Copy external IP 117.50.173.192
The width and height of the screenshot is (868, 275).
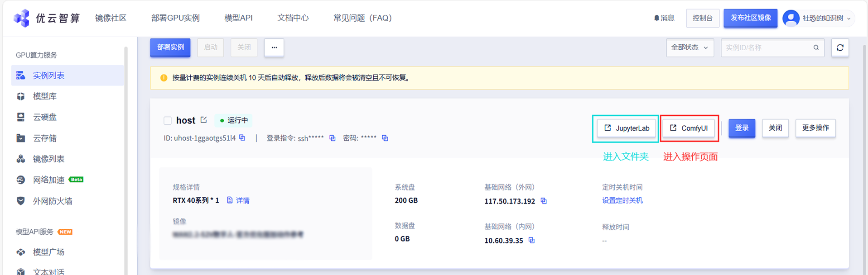(x=544, y=201)
